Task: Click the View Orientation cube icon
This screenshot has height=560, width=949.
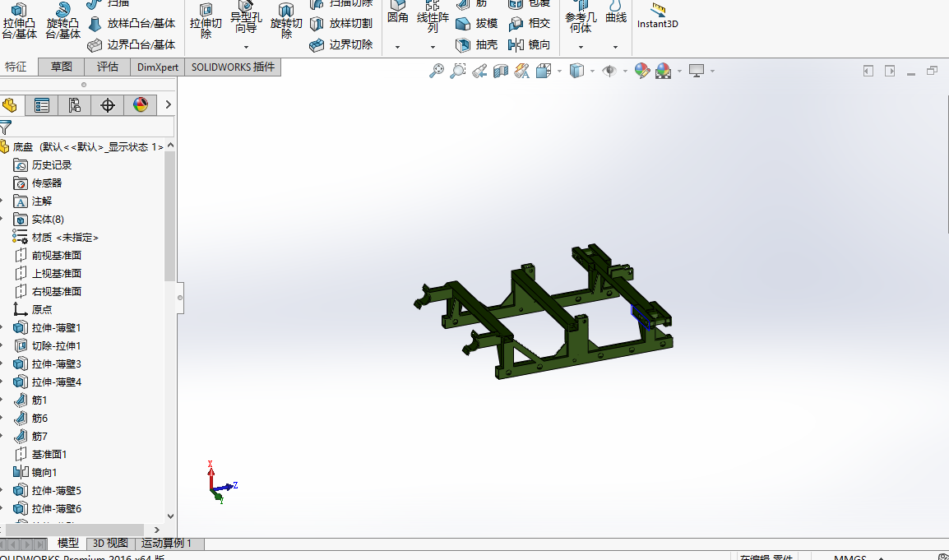Action: pyautogui.click(x=544, y=71)
